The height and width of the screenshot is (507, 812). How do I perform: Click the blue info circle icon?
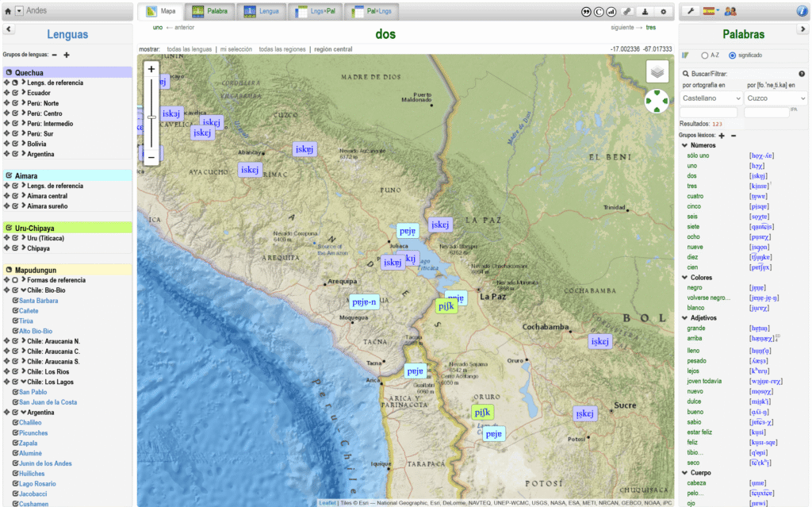point(801,10)
